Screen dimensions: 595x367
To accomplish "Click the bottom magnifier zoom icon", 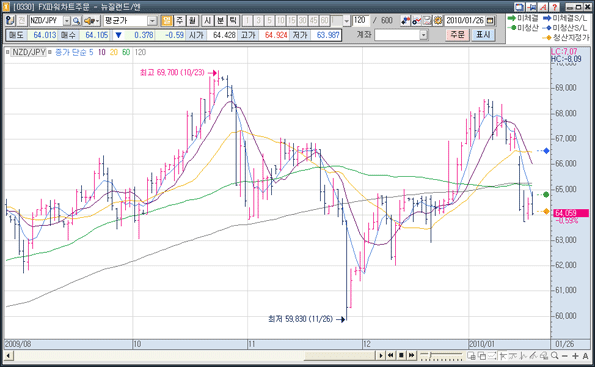I will click(555, 356).
